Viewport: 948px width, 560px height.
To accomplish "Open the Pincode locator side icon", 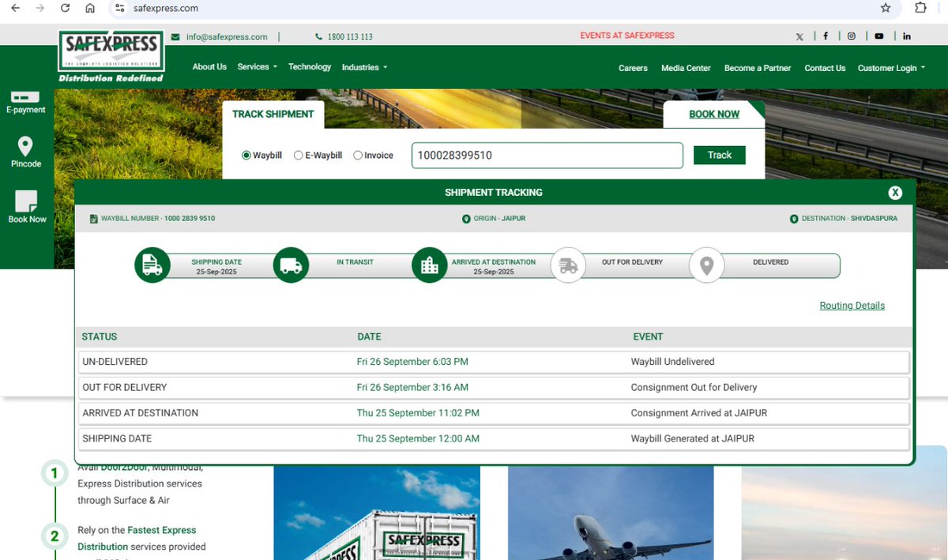I will (x=25, y=152).
